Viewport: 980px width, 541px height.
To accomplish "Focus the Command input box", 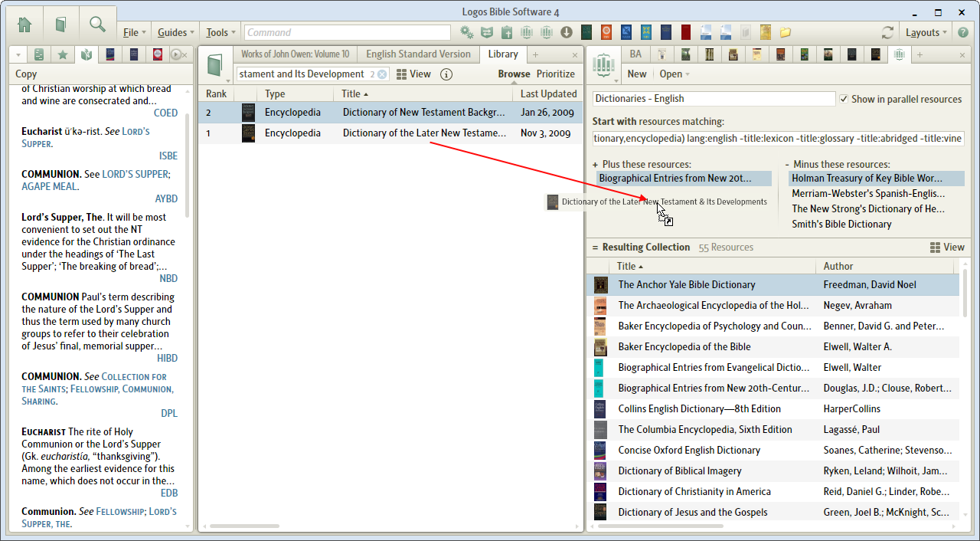I will point(348,33).
